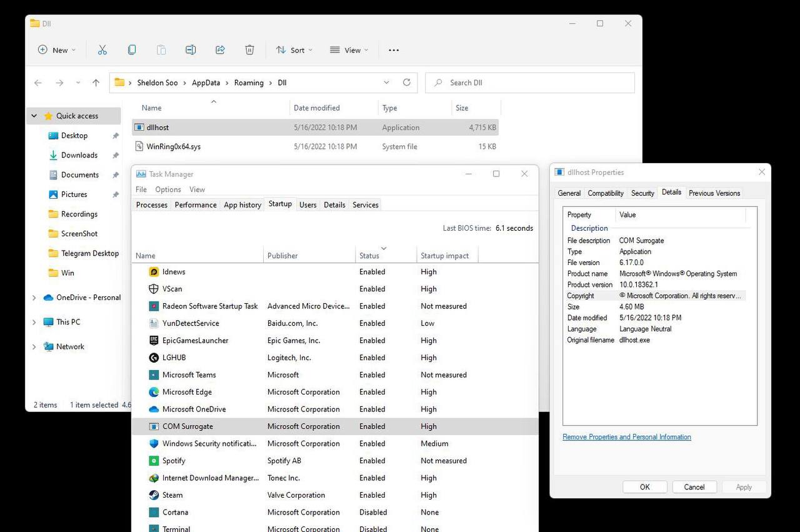Image resolution: width=800 pixels, height=532 pixels.
Task: Click the Up arrow navigation icon
Action: pyautogui.click(x=96, y=83)
